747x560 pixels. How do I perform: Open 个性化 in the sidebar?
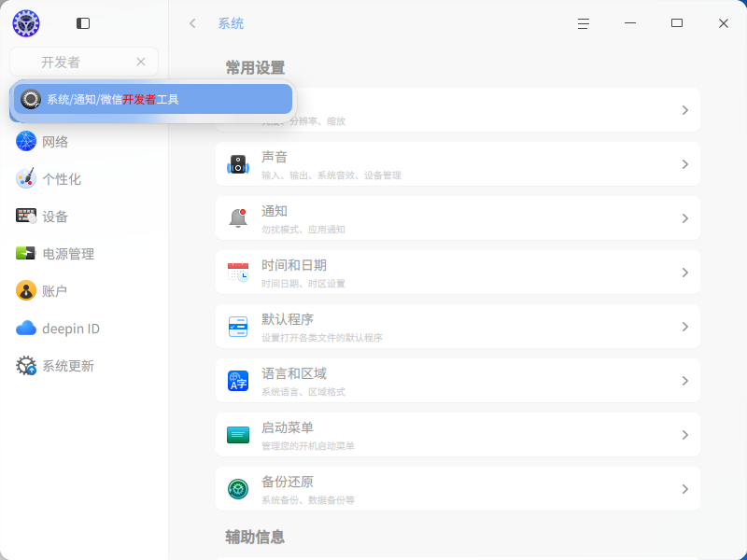tap(84, 179)
